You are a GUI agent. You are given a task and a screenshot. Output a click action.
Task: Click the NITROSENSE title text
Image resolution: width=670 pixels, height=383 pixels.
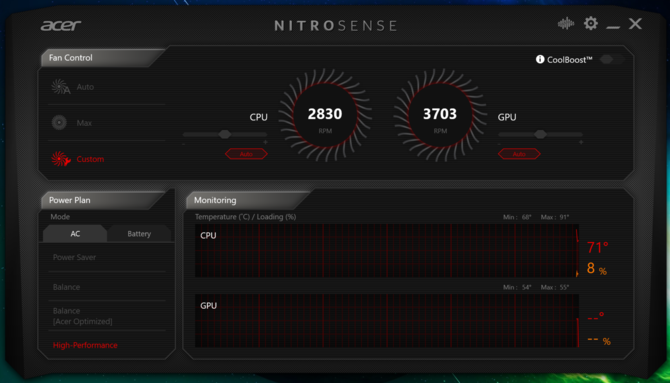pyautogui.click(x=335, y=26)
